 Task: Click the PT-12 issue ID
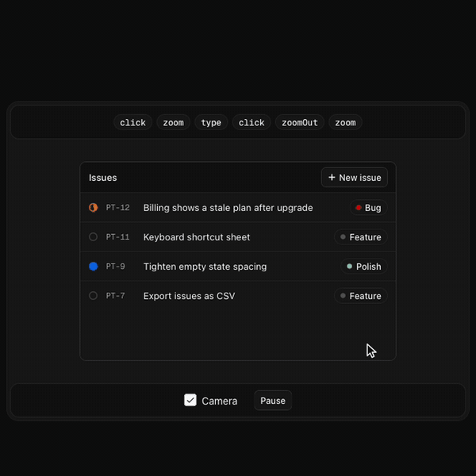click(117, 208)
